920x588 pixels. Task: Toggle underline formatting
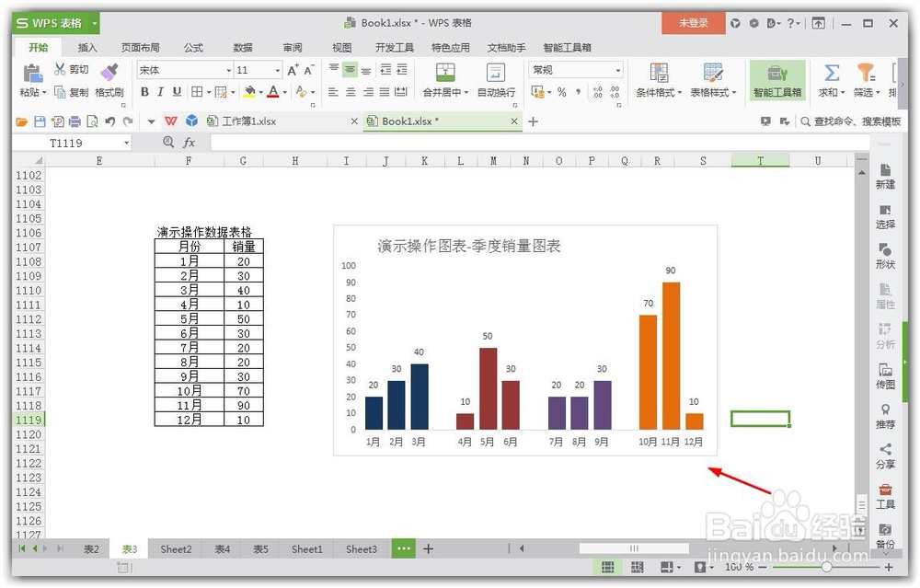177,91
